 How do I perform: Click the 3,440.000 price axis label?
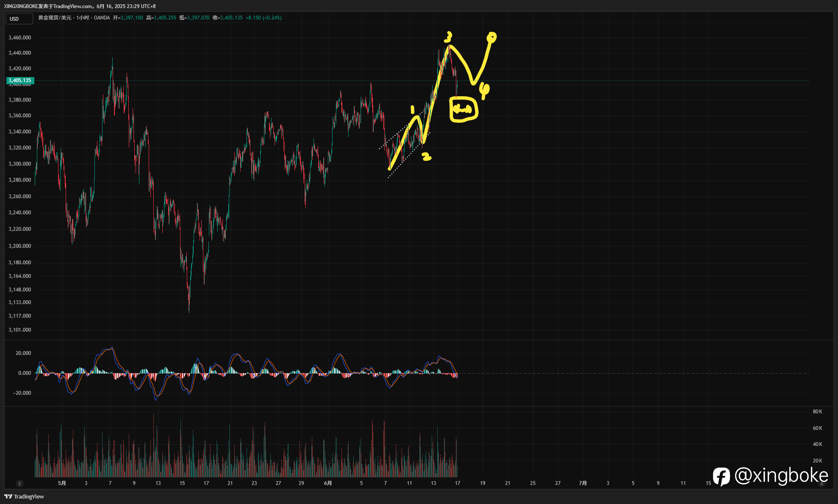(20, 53)
